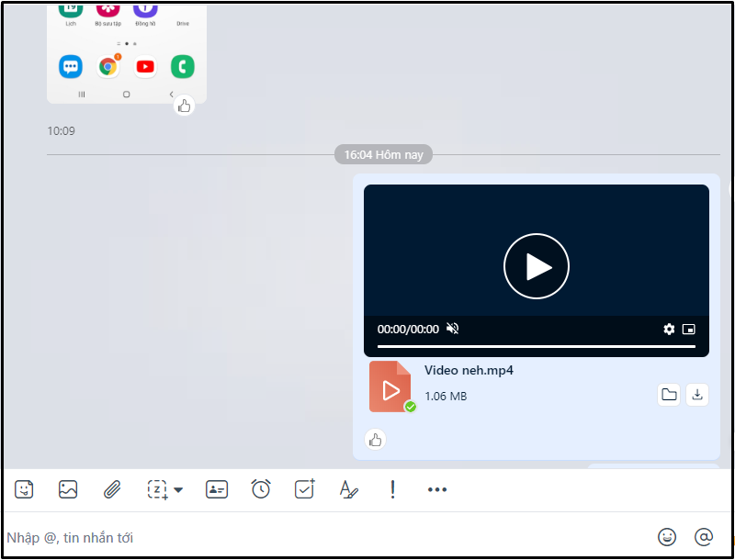The width and height of the screenshot is (735, 560).
Task: Open the screenshot tool dropdown arrow
Action: (x=176, y=489)
